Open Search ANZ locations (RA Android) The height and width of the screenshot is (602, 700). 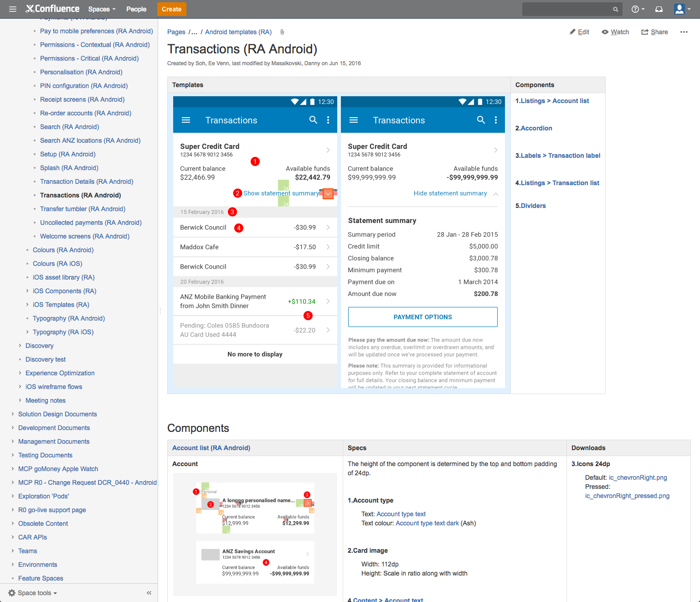90,140
